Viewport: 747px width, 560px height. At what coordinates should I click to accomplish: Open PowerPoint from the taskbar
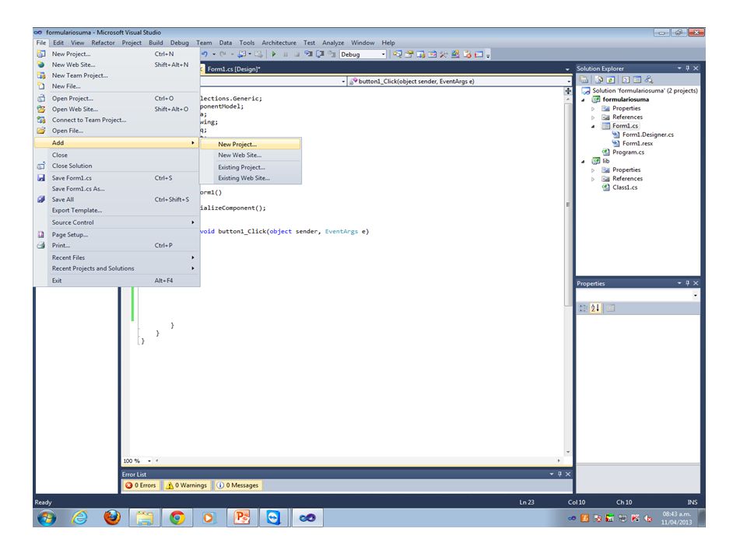click(x=242, y=518)
